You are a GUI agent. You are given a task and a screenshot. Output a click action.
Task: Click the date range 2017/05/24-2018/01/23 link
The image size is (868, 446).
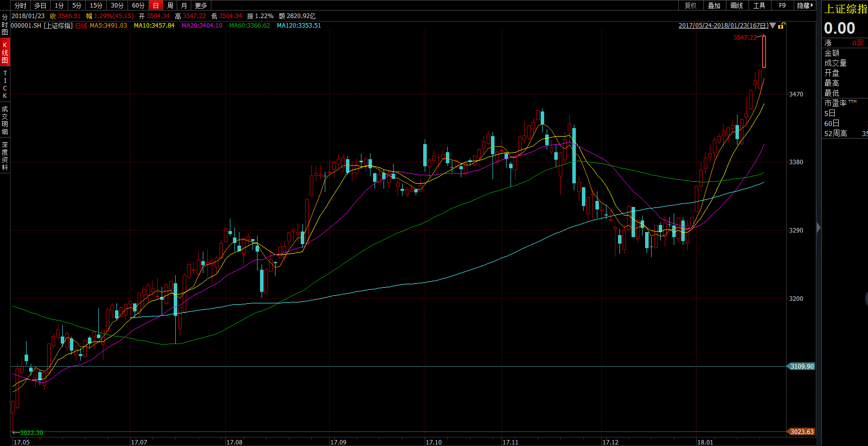click(723, 26)
